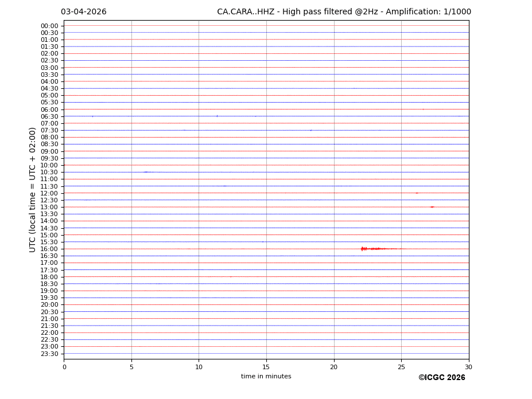Click the CA.CARA..HHZ chart title
The image size is (532, 399).
coord(344,12)
